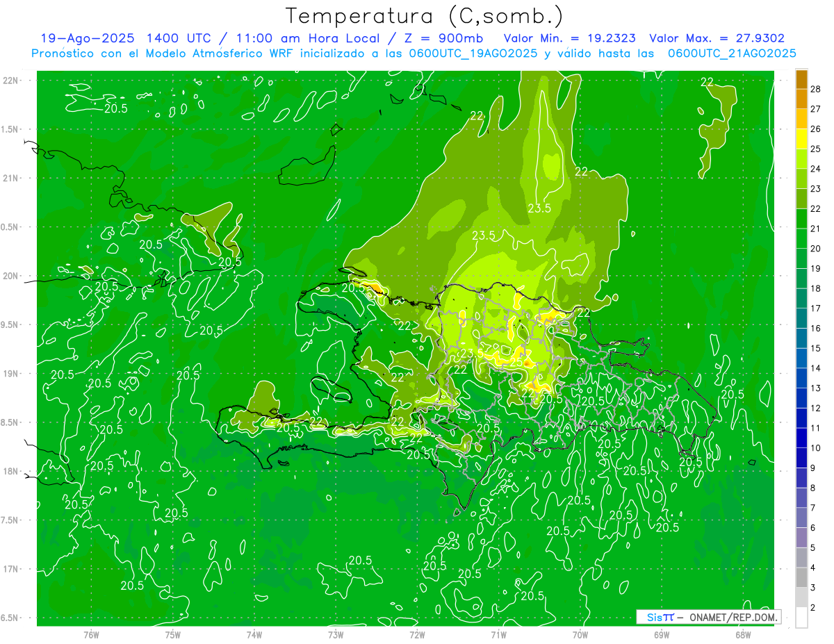Click the '22N' latitude axis label

(10, 81)
